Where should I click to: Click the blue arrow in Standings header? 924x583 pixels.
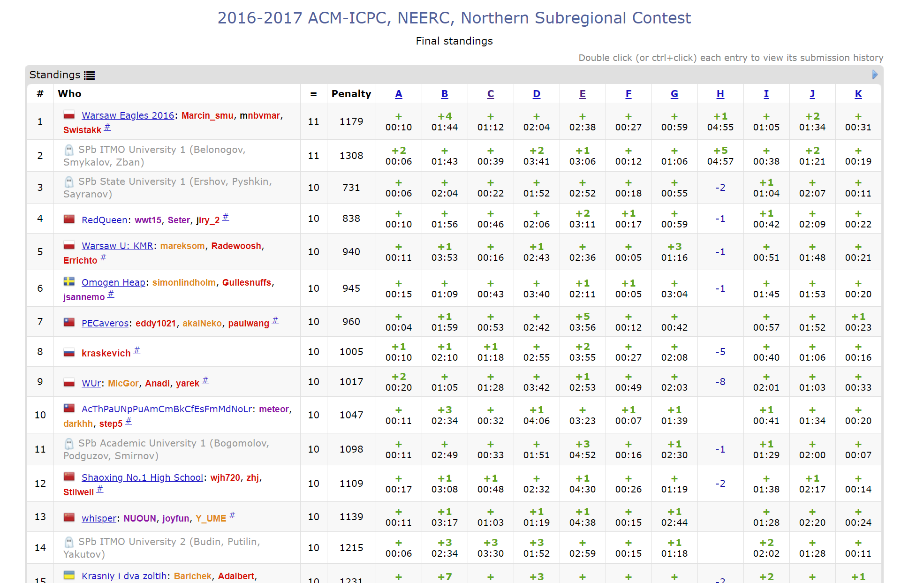pyautogui.click(x=874, y=75)
